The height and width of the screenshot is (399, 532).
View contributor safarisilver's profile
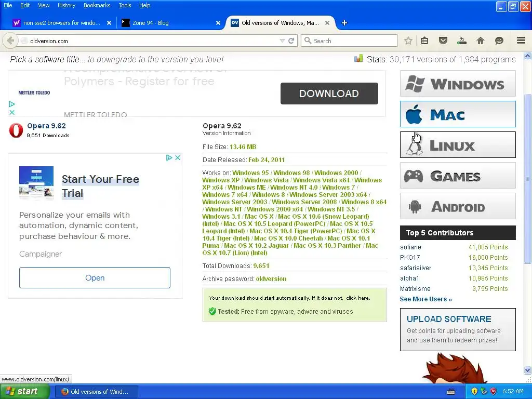[416, 268]
